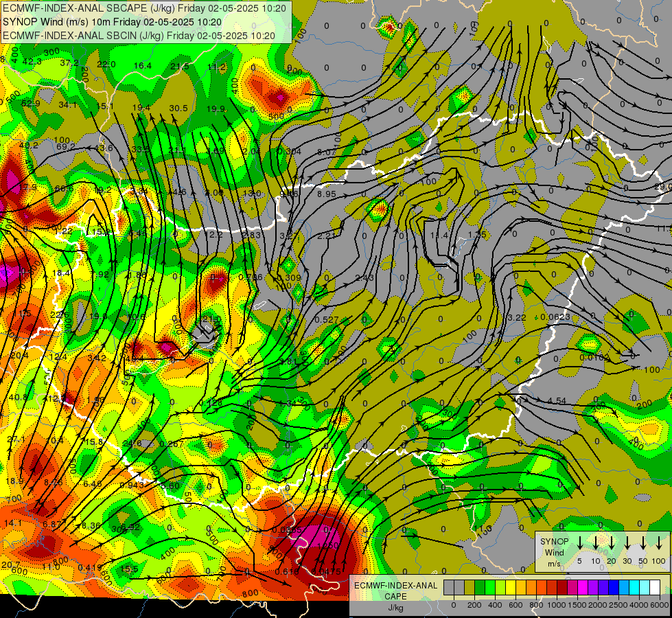This screenshot has height=618, width=672.
Task: Click the 1500 tick label on color scale
Action: pos(577,605)
